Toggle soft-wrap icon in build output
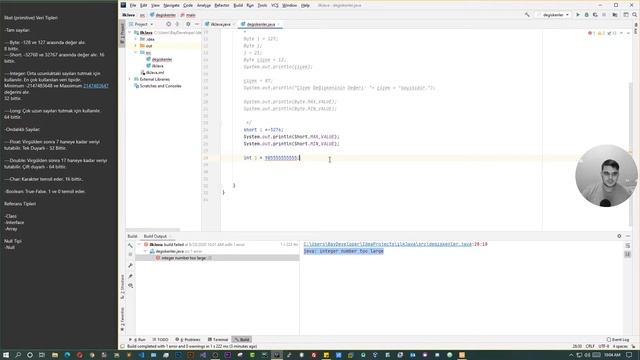Image resolution: width=640 pixels, height=360 pixels. point(628,246)
